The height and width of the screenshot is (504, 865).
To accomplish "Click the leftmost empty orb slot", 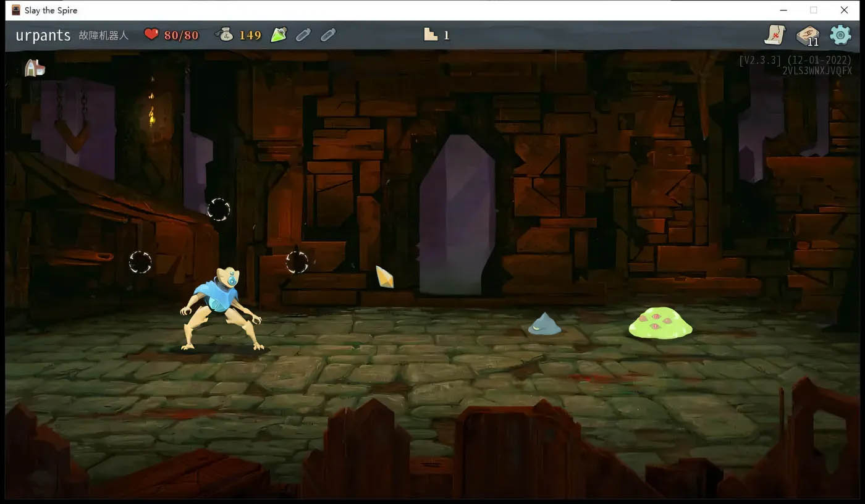I will [140, 262].
